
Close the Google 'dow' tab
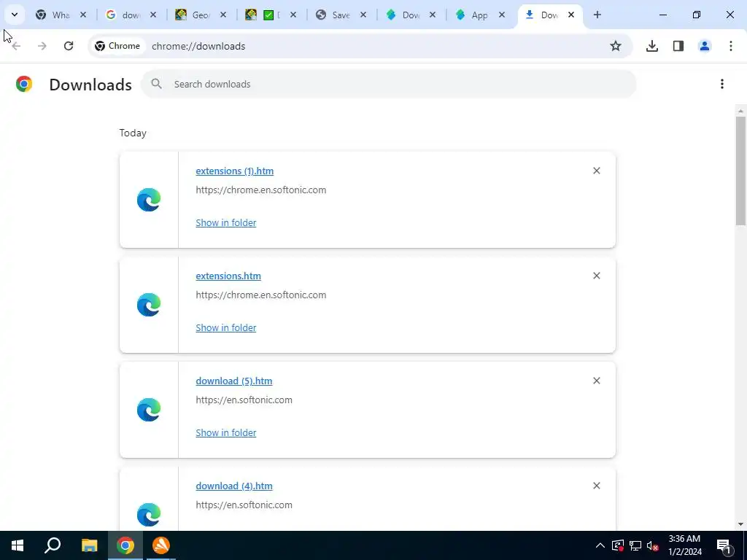(153, 15)
